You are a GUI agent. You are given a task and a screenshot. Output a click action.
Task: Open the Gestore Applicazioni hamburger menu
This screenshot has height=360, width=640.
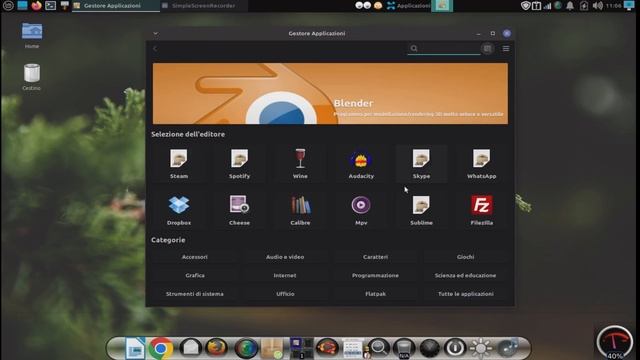click(x=506, y=49)
